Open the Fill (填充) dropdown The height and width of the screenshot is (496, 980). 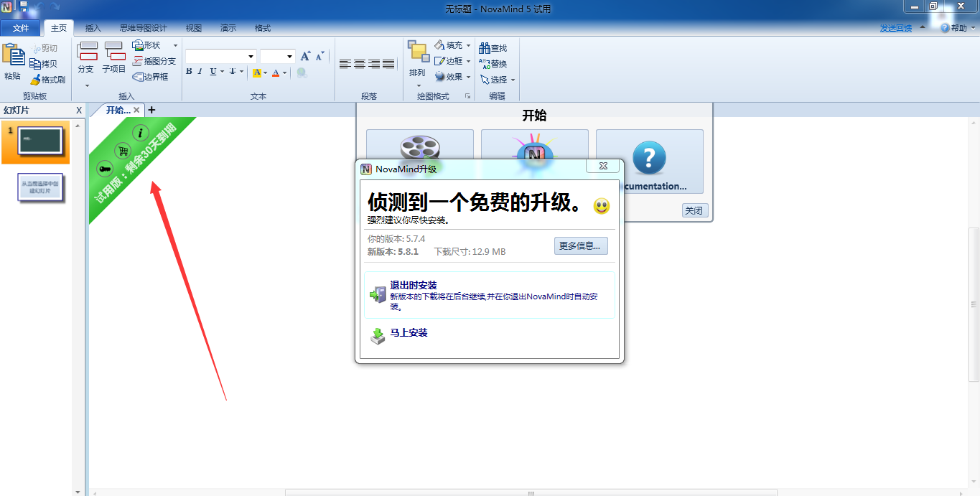click(x=469, y=45)
